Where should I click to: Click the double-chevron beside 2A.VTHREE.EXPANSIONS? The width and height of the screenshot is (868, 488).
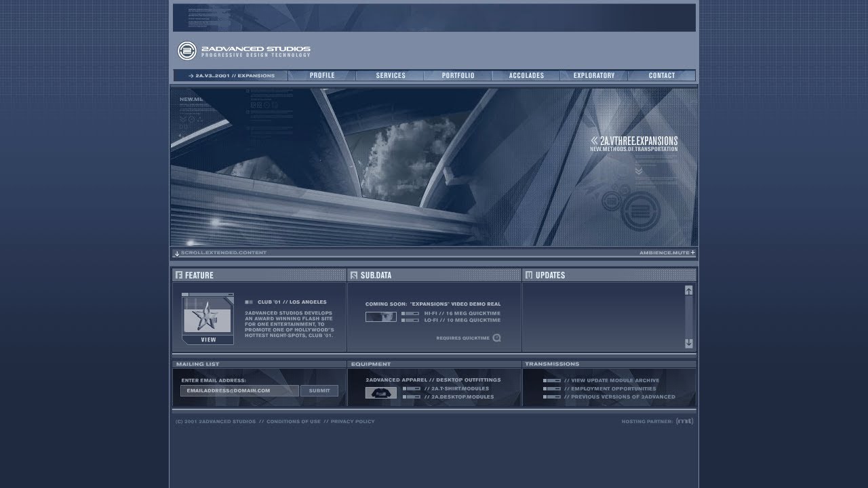[x=595, y=141]
